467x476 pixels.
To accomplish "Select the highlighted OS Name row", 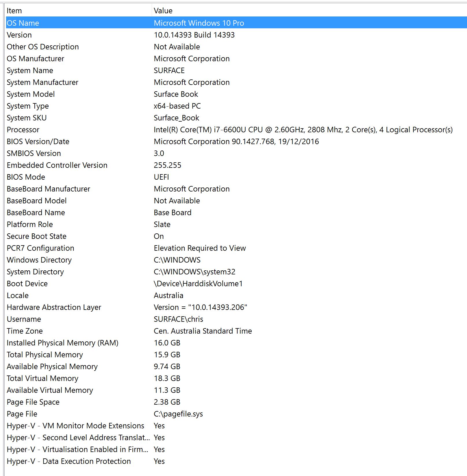I will pos(236,23).
